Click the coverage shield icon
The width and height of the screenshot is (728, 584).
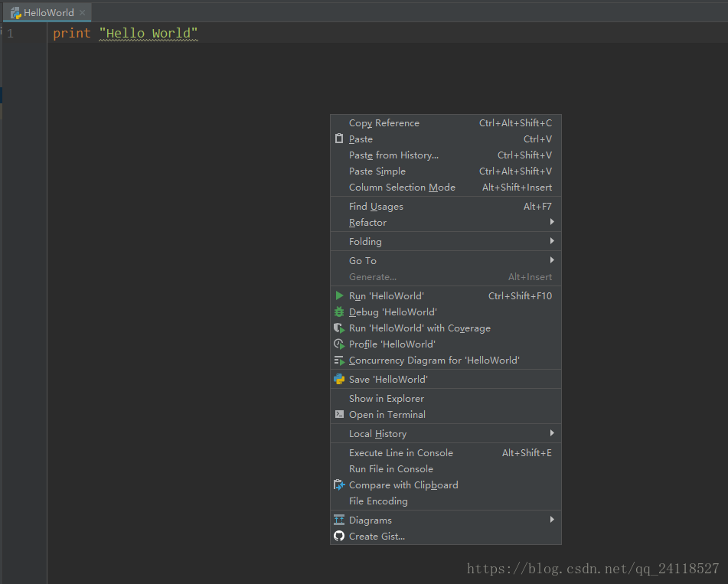339,328
